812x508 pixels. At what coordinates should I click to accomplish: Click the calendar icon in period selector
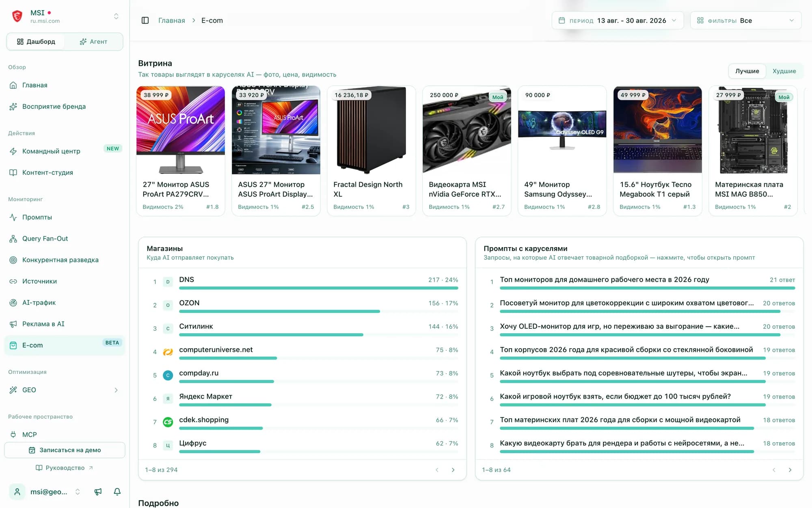(x=562, y=20)
